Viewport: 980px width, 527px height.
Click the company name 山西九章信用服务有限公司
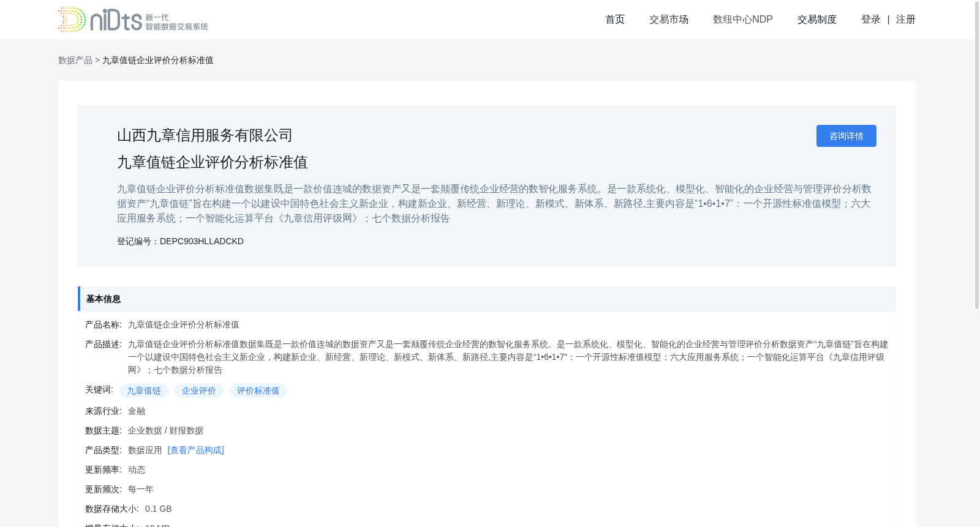205,135
